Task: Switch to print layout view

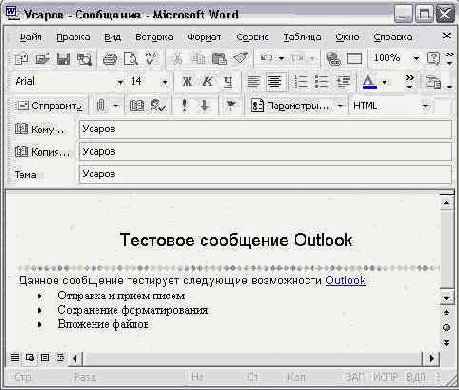Action: tap(45, 358)
